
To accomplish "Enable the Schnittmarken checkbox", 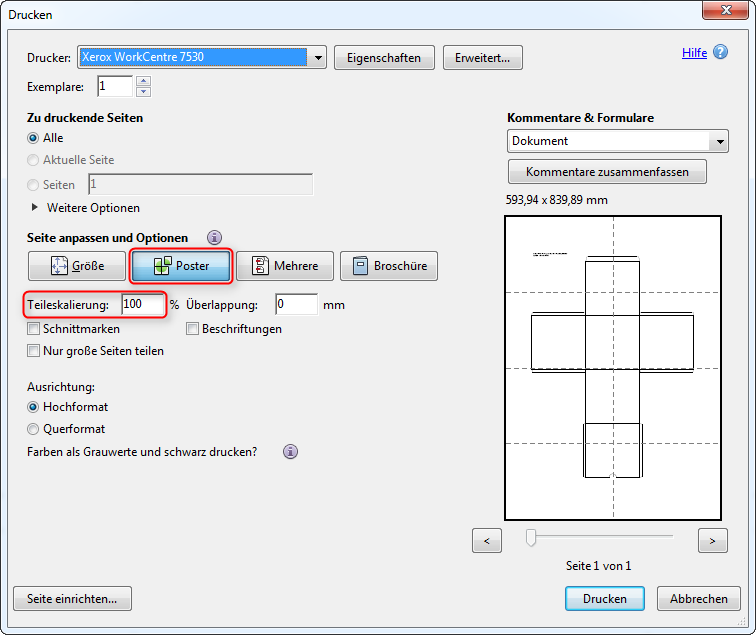I will (x=33, y=329).
